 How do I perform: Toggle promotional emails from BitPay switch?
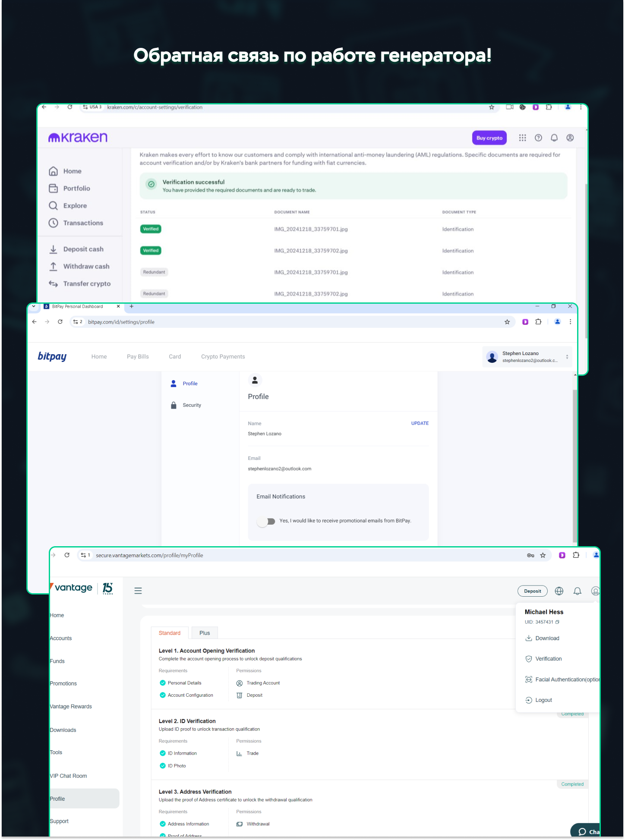coord(266,521)
